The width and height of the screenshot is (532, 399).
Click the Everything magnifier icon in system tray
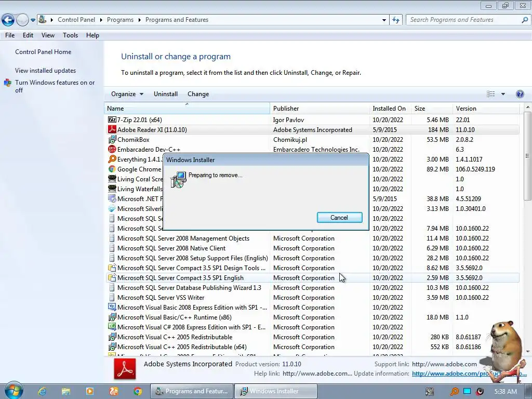tap(454, 392)
